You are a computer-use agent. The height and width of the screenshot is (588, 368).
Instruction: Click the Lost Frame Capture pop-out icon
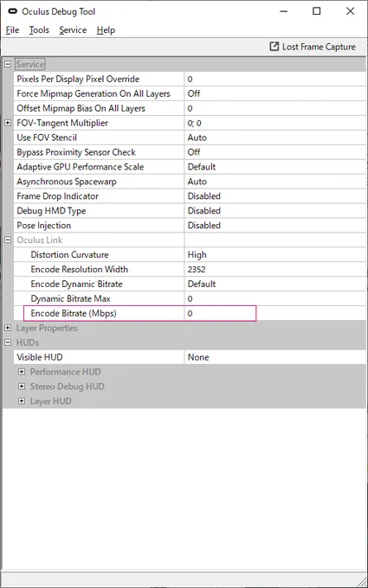tap(274, 47)
